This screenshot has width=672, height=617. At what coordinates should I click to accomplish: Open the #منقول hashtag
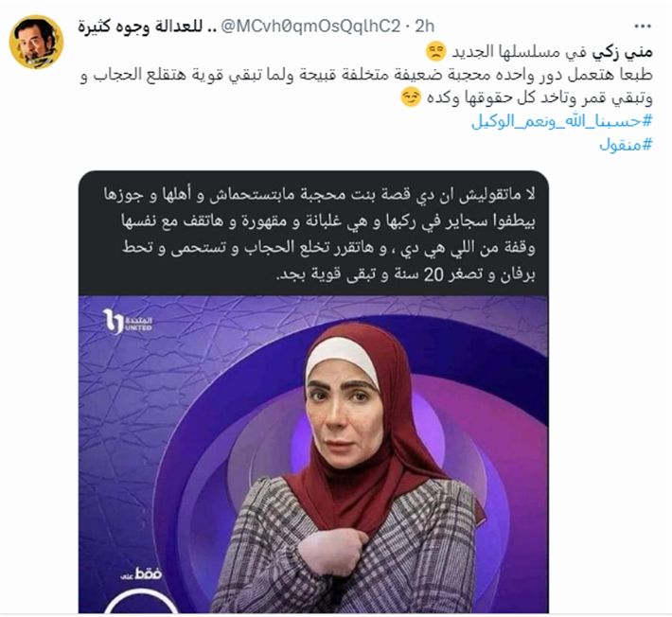click(626, 145)
